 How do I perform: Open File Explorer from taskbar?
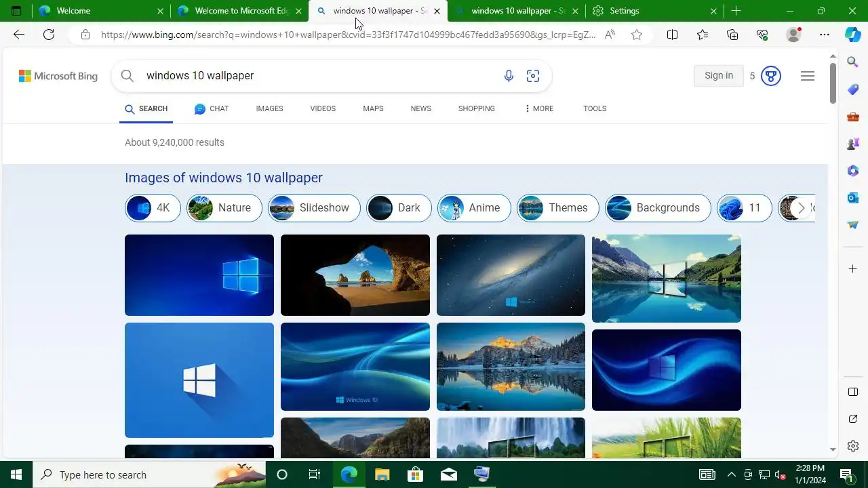click(382, 474)
